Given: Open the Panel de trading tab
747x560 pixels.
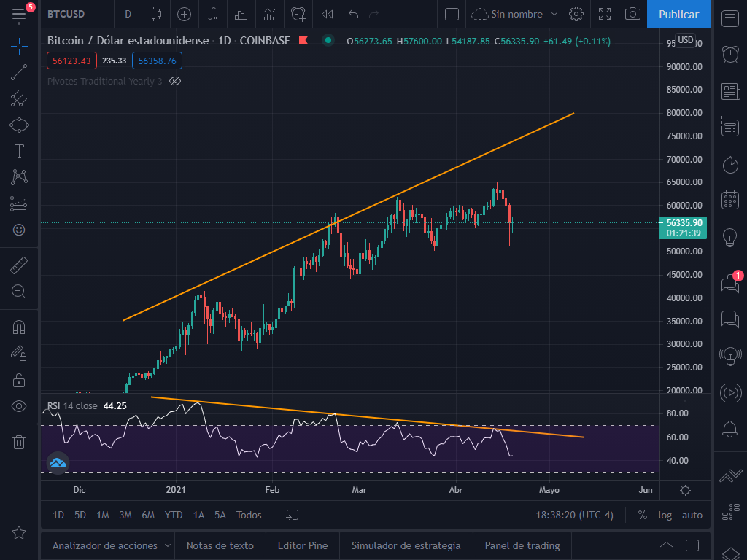Looking at the screenshot, I should [x=522, y=545].
